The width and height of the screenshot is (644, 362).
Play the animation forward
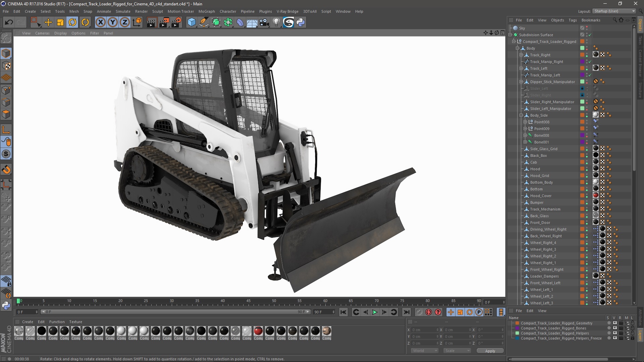[375, 312]
